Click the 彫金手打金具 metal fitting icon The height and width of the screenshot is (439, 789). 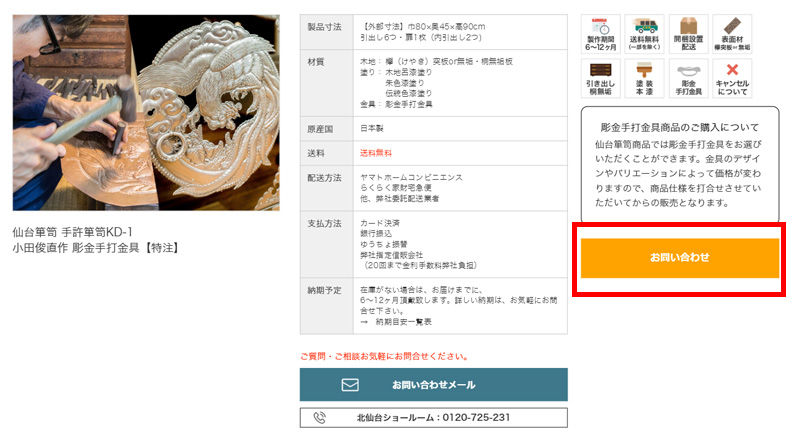[x=688, y=78]
